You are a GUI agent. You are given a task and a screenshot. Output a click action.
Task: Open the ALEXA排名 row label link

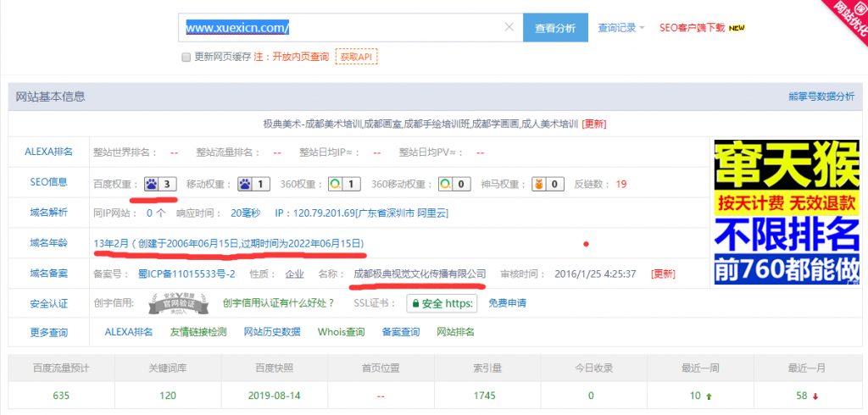[48, 152]
